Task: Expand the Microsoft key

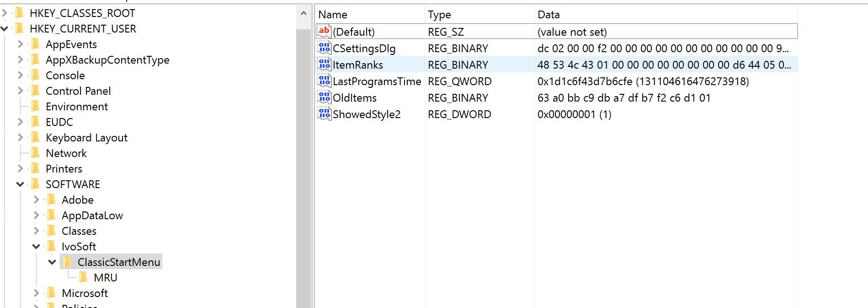Action: click(x=36, y=293)
